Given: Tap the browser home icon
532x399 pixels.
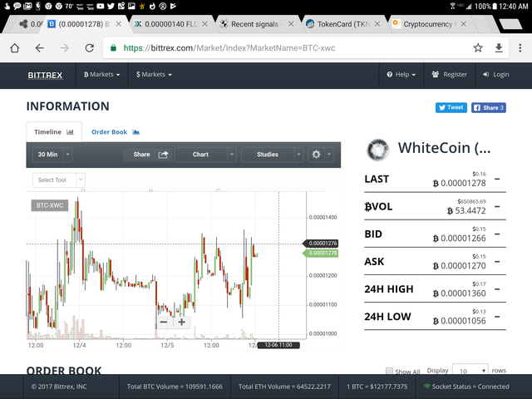Looking at the screenshot, I should click(15, 48).
